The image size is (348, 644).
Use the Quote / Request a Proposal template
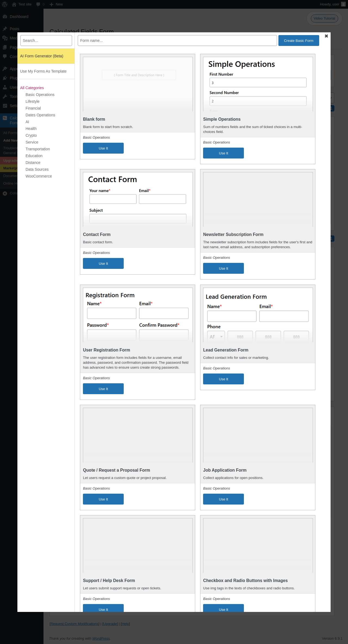(103, 499)
